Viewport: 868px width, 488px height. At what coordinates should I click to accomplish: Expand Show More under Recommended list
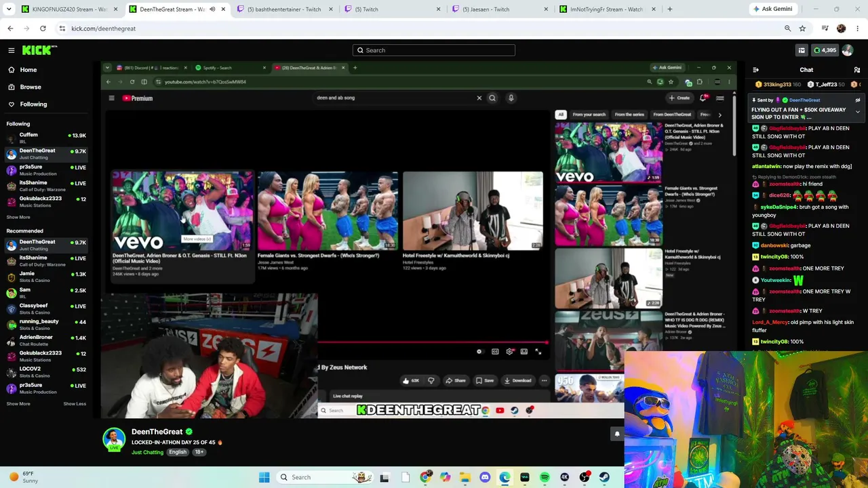coord(18,404)
